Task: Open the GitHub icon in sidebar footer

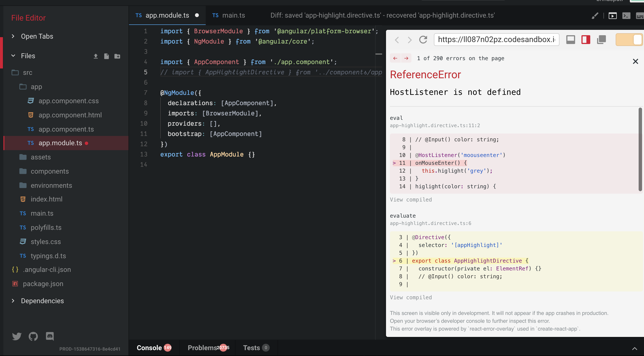Action: (33, 336)
